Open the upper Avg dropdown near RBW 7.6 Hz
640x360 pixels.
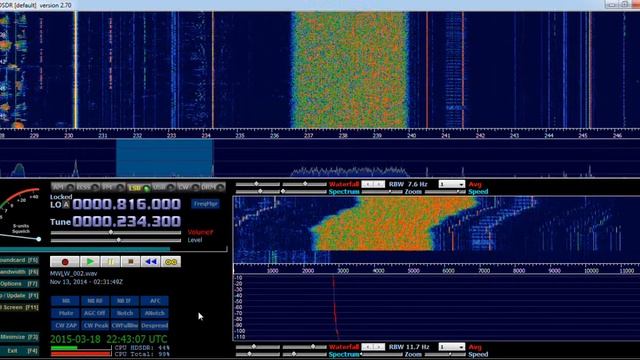click(451, 184)
